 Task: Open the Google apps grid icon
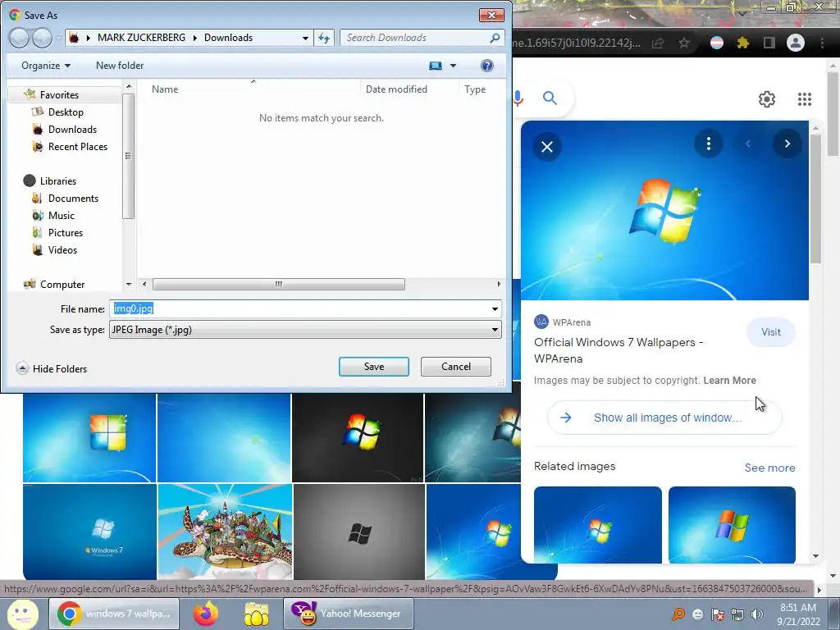pos(805,99)
